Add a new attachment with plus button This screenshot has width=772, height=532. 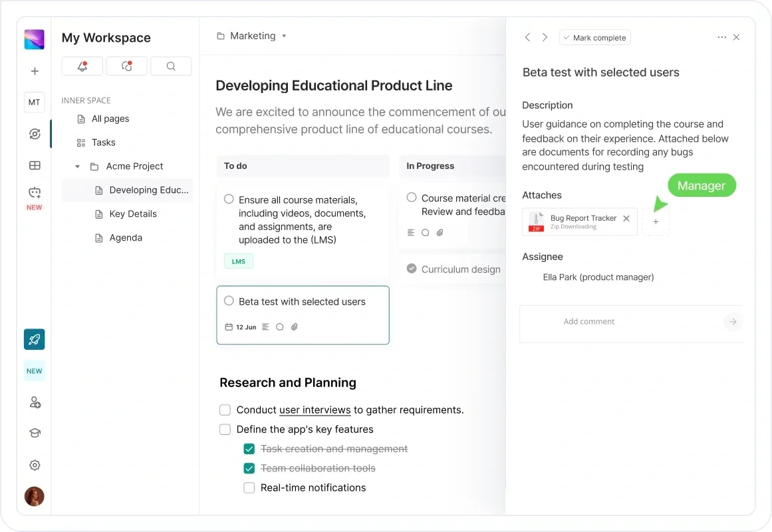(656, 221)
